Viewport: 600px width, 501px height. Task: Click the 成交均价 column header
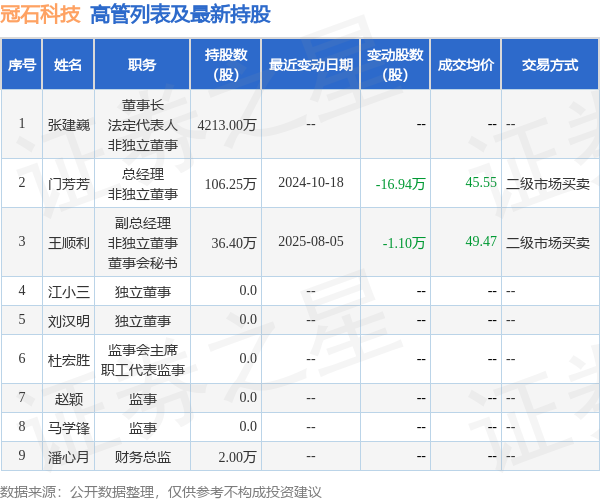[466, 65]
